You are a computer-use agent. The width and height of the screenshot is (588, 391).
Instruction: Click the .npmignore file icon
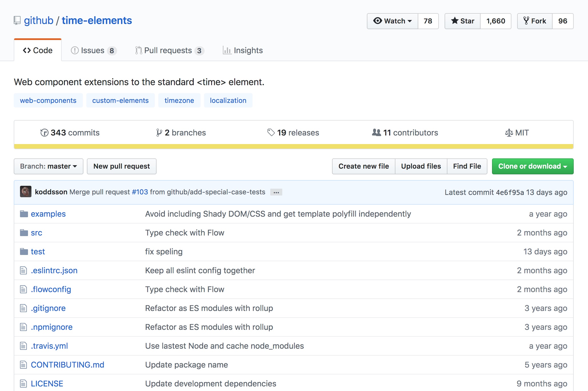pyautogui.click(x=23, y=327)
